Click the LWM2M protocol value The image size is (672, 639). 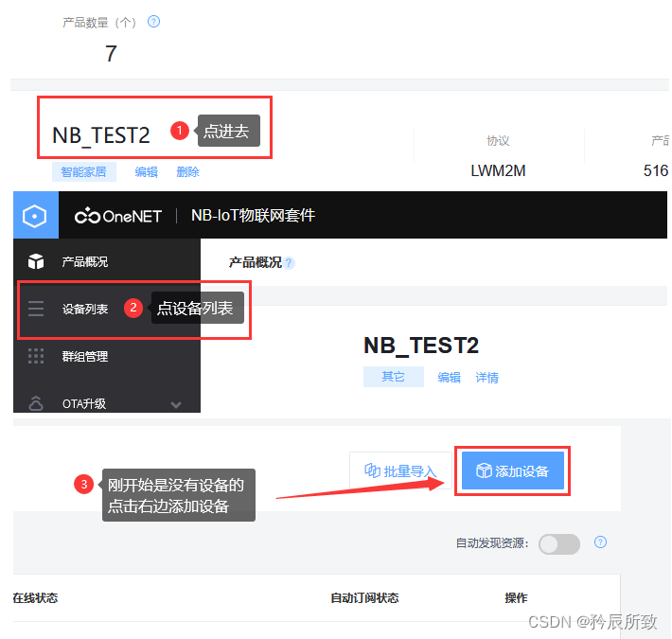(498, 170)
